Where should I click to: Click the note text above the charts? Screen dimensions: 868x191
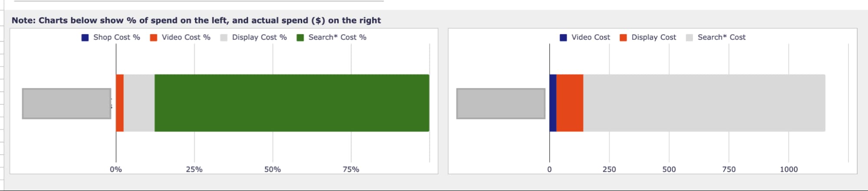pos(196,20)
